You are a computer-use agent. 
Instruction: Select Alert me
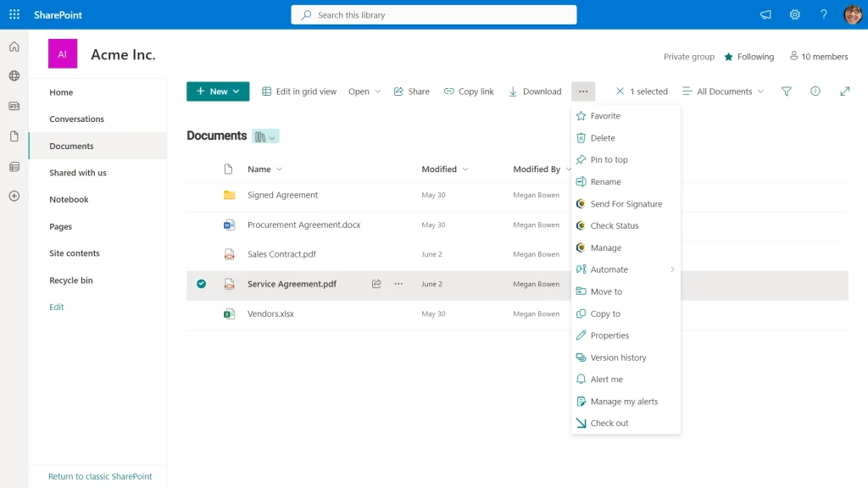tap(626, 379)
